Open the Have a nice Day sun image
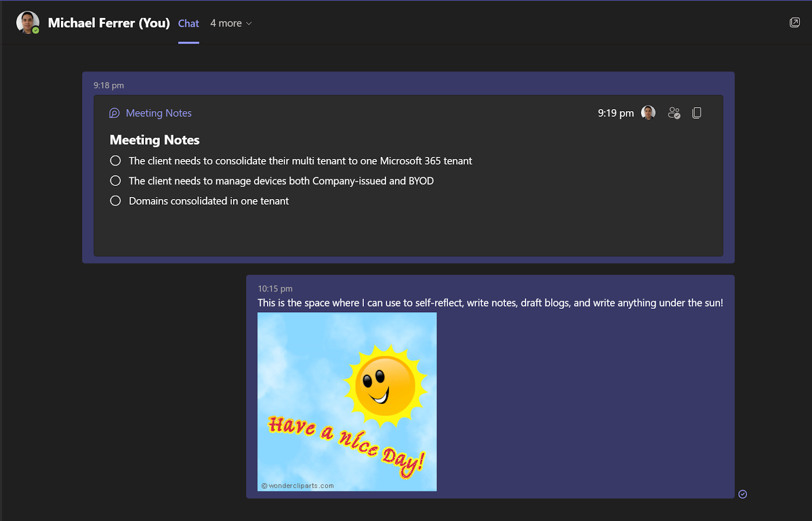The image size is (812, 521). (347, 401)
